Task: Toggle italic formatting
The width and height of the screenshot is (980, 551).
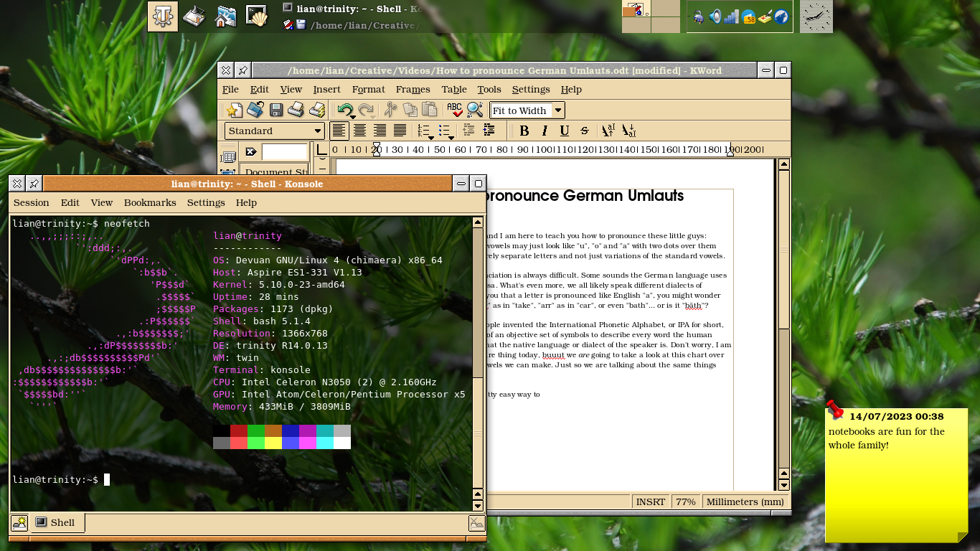Action: (x=545, y=131)
